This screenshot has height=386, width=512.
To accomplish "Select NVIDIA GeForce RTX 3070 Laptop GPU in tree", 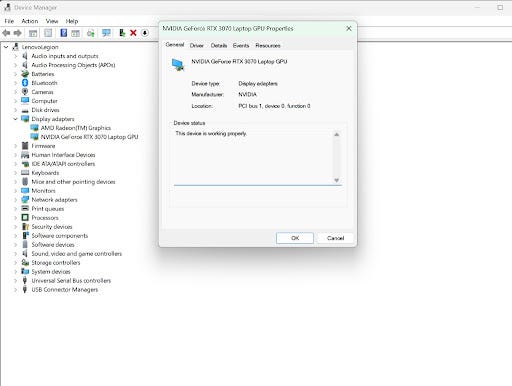I will tap(89, 137).
